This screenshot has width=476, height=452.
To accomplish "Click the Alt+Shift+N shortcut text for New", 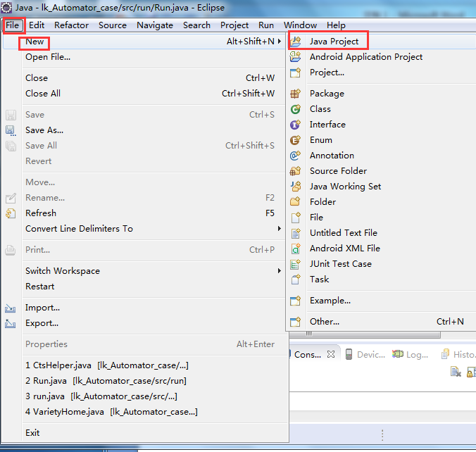I will tap(251, 42).
